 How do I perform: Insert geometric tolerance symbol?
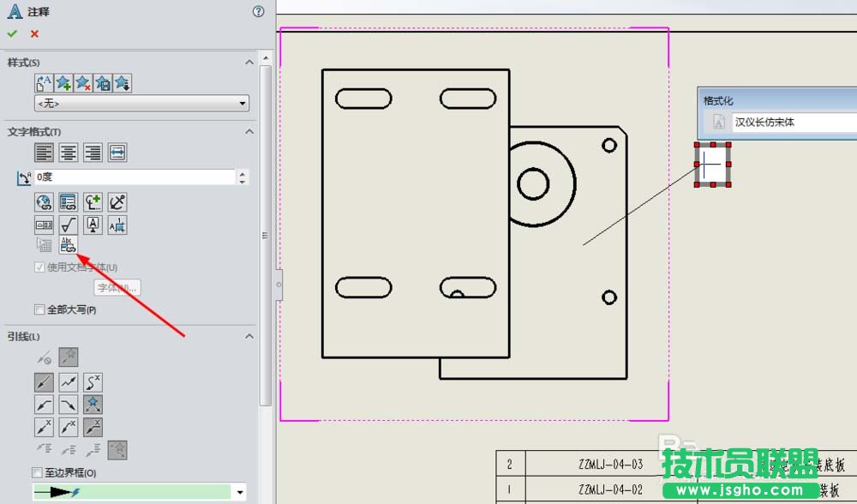click(x=44, y=225)
